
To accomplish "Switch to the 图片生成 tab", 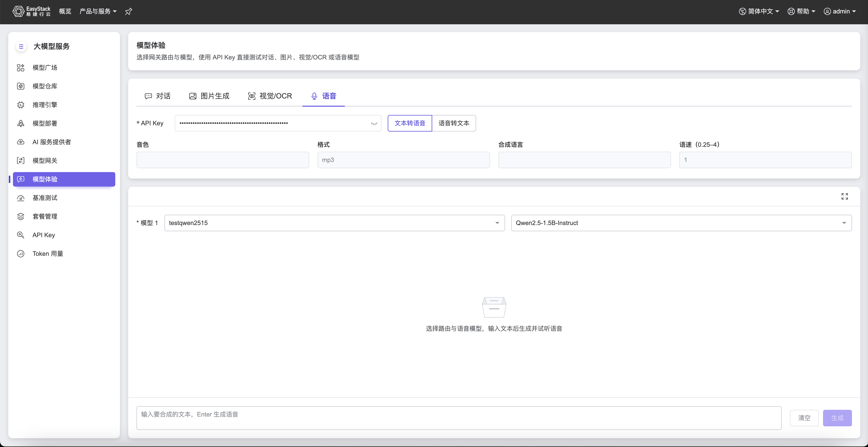I will point(209,96).
